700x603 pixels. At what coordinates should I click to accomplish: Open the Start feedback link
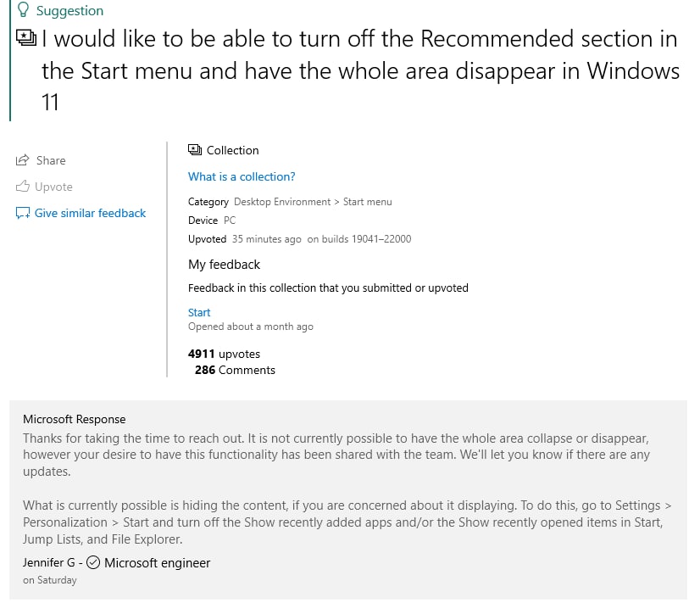click(x=199, y=312)
